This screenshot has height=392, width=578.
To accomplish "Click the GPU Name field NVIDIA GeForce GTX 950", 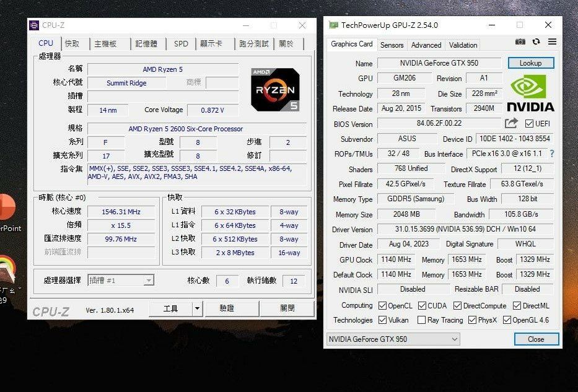I will point(439,63).
